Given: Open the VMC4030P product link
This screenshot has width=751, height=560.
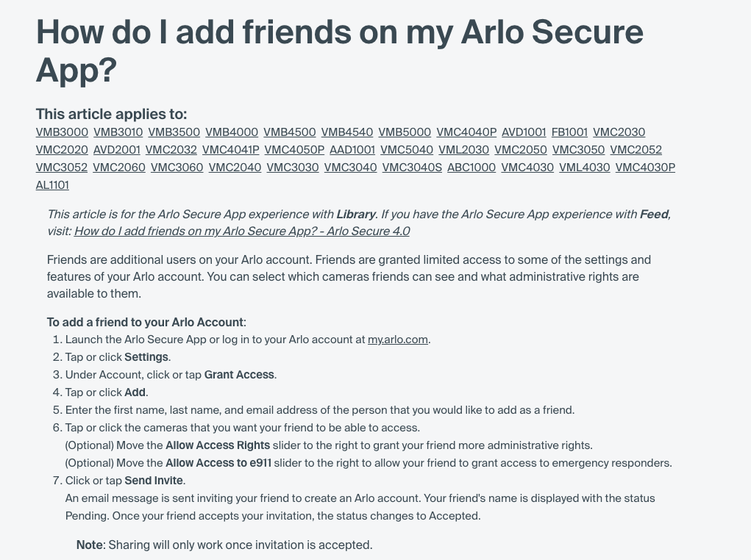Looking at the screenshot, I should pyautogui.click(x=645, y=168).
